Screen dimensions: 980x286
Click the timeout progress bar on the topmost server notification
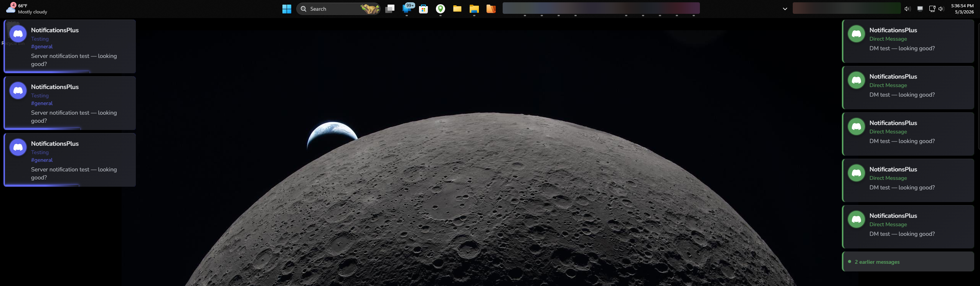tap(47, 71)
